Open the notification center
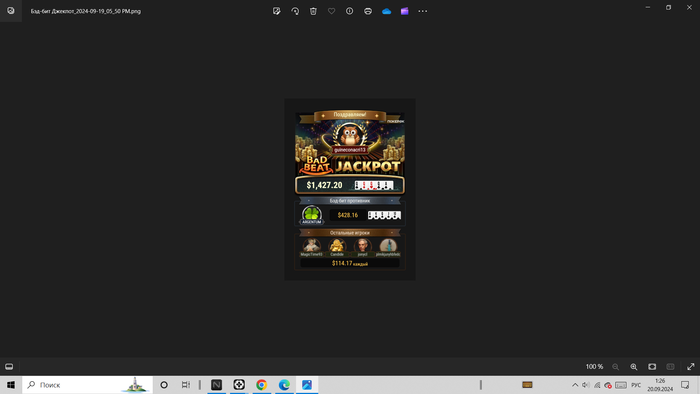The image size is (700, 394). point(685,385)
